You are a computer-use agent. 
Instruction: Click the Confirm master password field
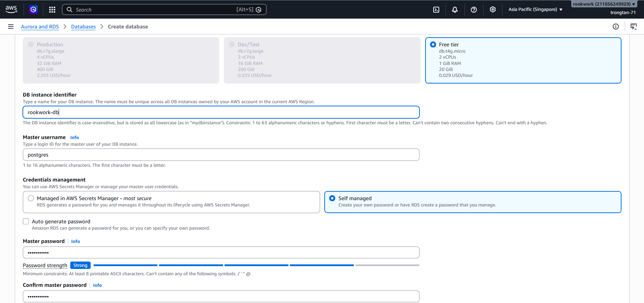221,297
